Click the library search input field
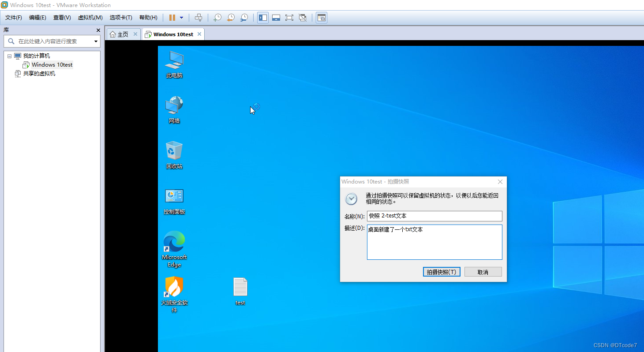This screenshot has height=352, width=644. point(52,41)
